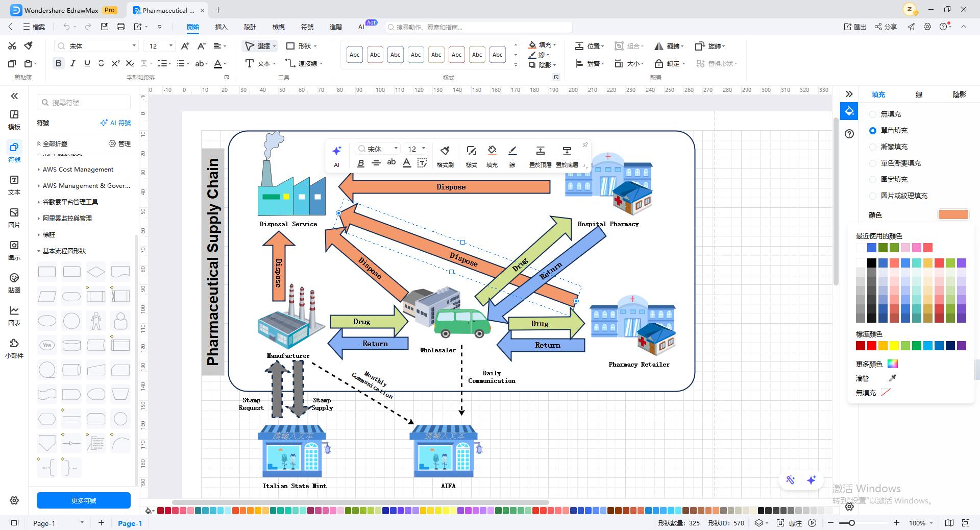Screen dimensions: 980x530
Task: Click the 置於頂層 bring to front icon
Action: tap(540, 151)
